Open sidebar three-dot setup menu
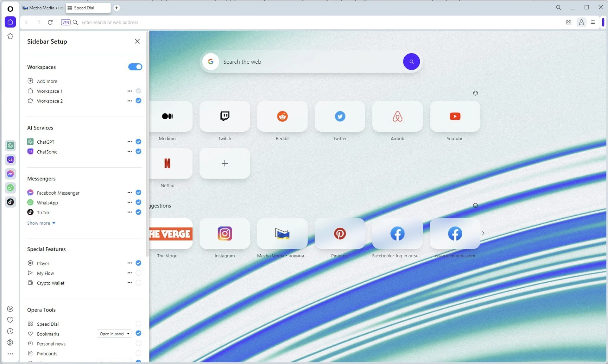The width and height of the screenshot is (608, 364). [x=10, y=354]
